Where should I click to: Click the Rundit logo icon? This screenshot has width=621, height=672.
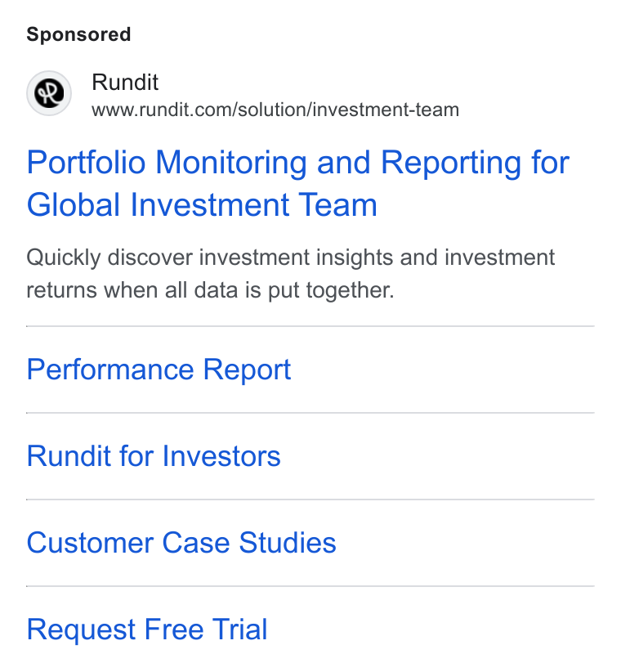pos(49,93)
